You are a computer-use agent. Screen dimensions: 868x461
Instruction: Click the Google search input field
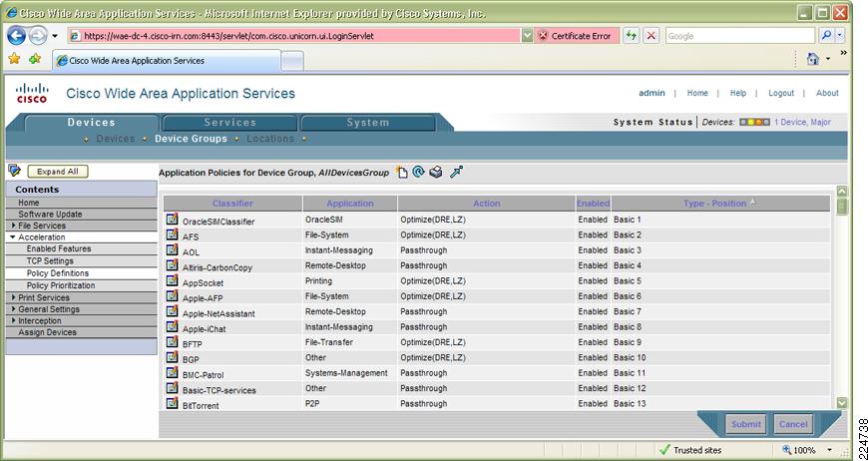(740, 36)
